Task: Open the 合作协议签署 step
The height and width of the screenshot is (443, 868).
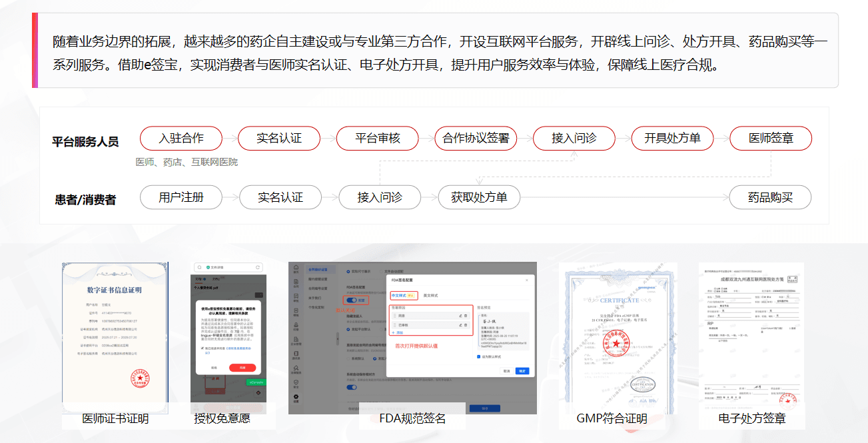Action: pyautogui.click(x=476, y=139)
